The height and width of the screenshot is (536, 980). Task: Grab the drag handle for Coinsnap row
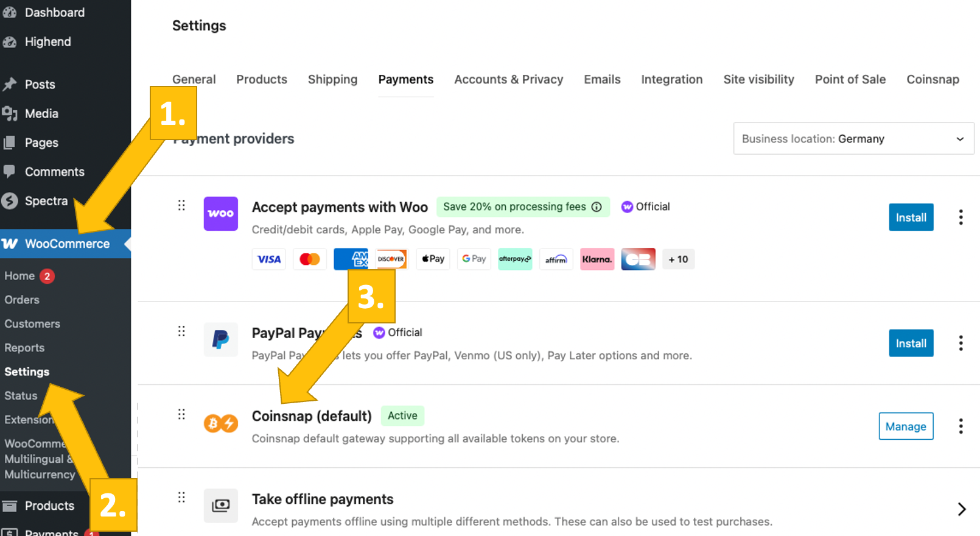tap(181, 415)
